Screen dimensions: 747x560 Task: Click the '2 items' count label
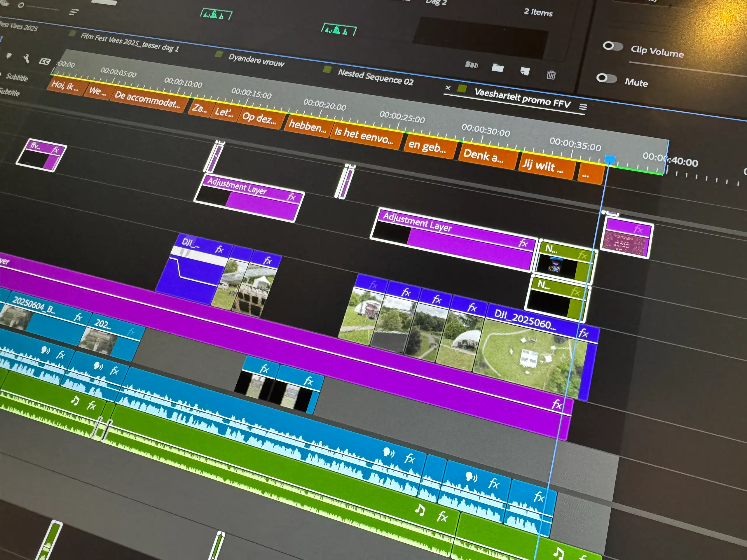click(538, 12)
